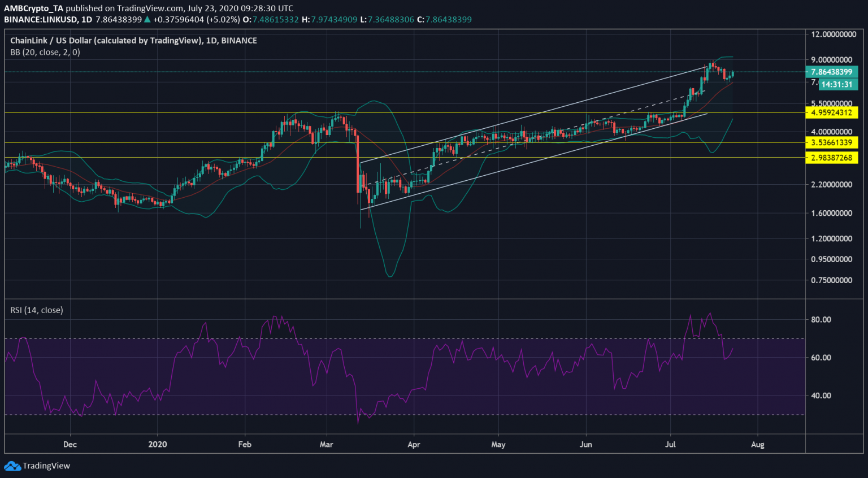
Task: Click the green up-triangle price change icon
Action: tap(147, 20)
